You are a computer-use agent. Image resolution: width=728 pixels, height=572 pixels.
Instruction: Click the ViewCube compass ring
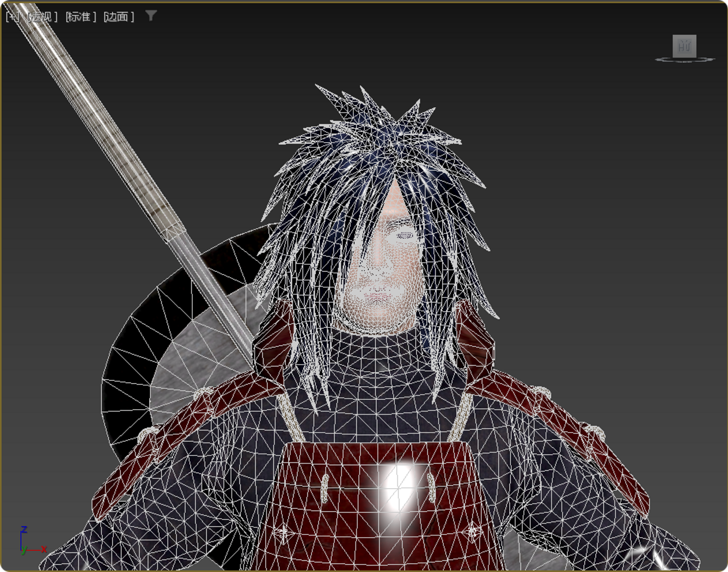click(x=684, y=59)
